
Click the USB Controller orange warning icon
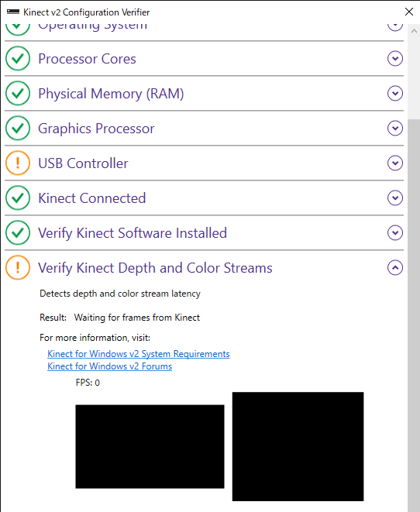point(18,163)
